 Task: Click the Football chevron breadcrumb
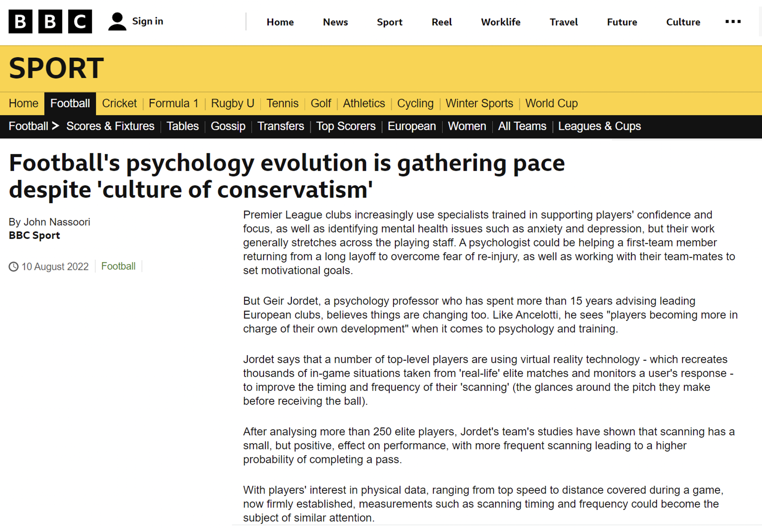[x=34, y=126]
